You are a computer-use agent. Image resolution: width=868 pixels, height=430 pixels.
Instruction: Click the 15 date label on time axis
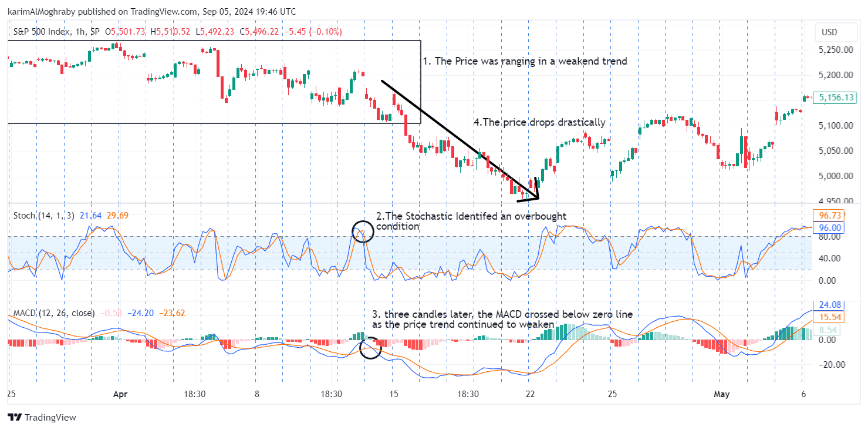[x=393, y=395]
